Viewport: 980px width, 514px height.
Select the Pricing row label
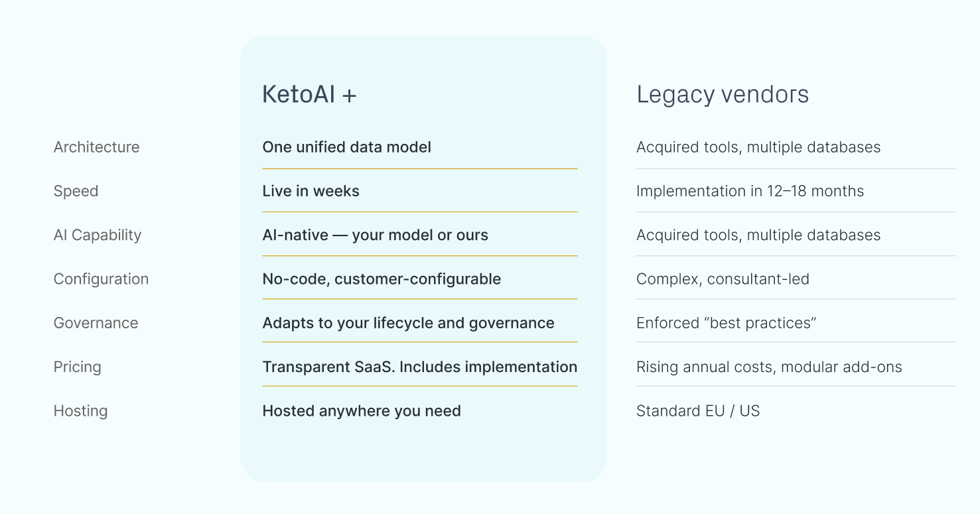coord(78,367)
